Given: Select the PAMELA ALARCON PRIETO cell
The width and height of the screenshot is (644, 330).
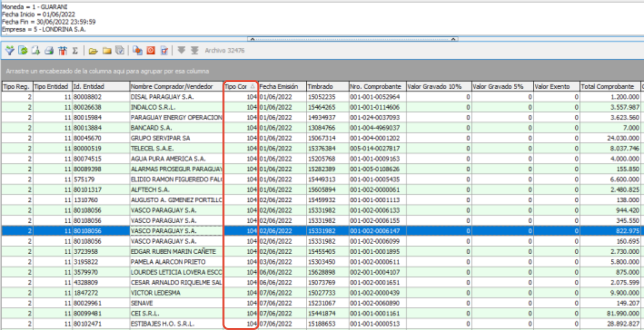Looking at the screenshot, I should click(x=176, y=262).
